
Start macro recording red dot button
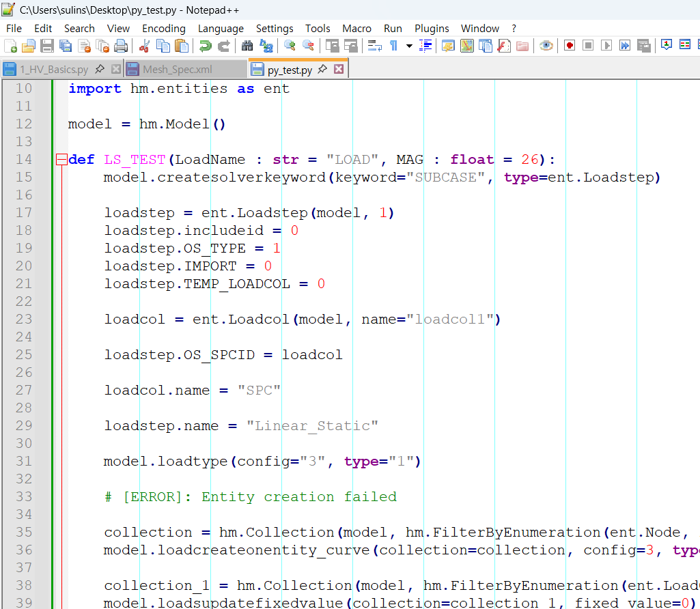569,46
